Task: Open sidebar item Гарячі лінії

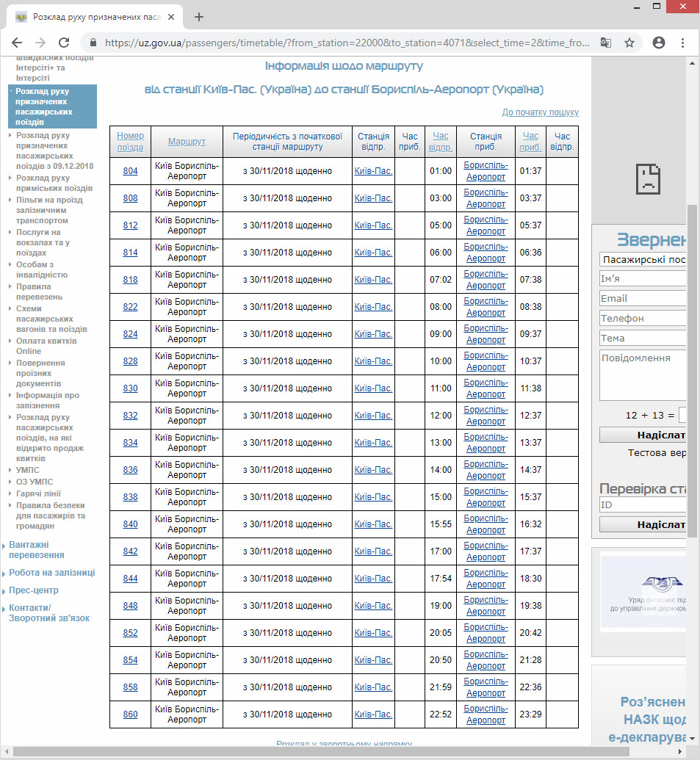Action: point(39,493)
